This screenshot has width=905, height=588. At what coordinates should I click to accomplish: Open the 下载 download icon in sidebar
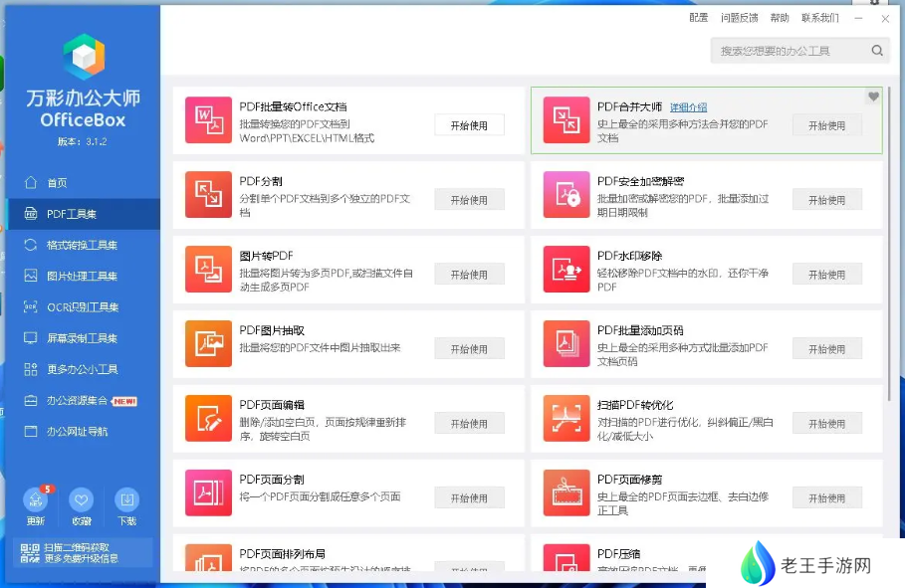tap(125, 500)
